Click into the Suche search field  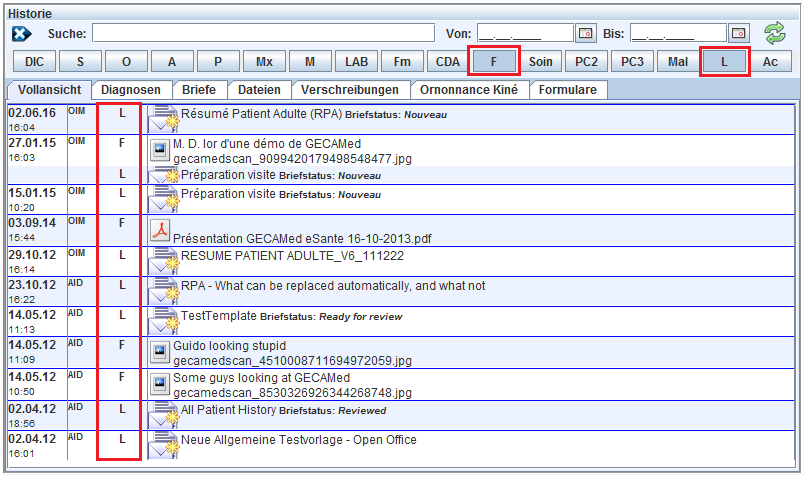(x=263, y=33)
